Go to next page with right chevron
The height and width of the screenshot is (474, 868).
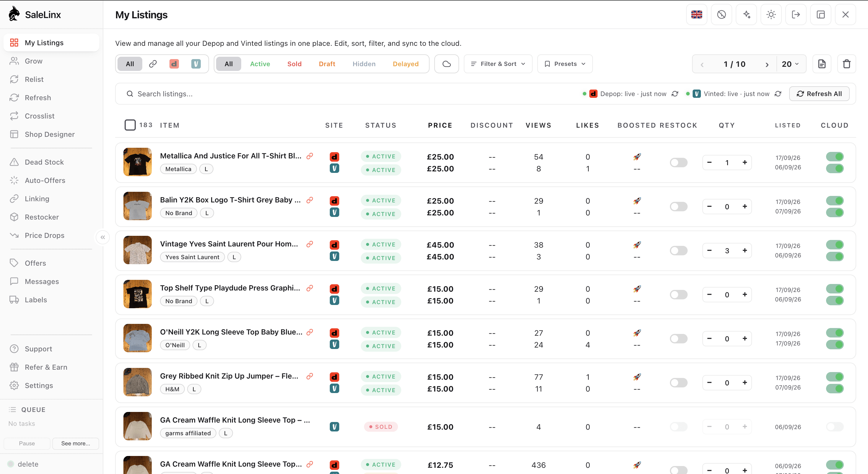[767, 64]
